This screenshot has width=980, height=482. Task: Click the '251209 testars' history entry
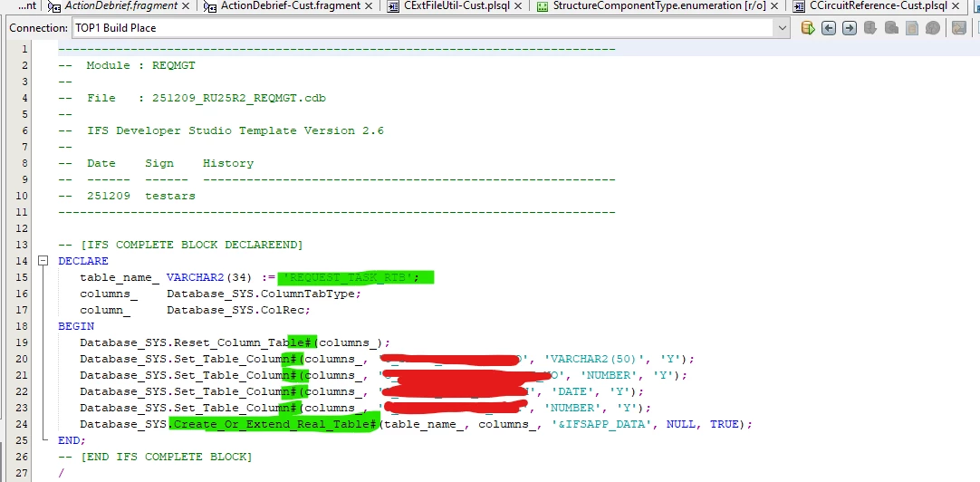140,196
